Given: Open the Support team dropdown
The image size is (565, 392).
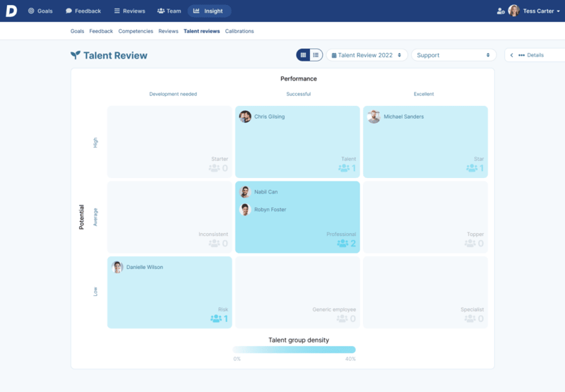Looking at the screenshot, I should pyautogui.click(x=453, y=55).
